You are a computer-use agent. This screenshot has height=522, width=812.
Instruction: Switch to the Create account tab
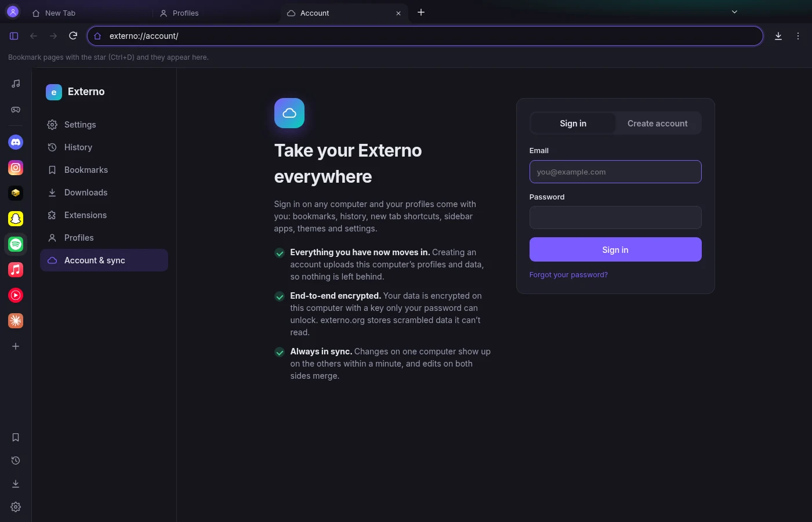657,123
